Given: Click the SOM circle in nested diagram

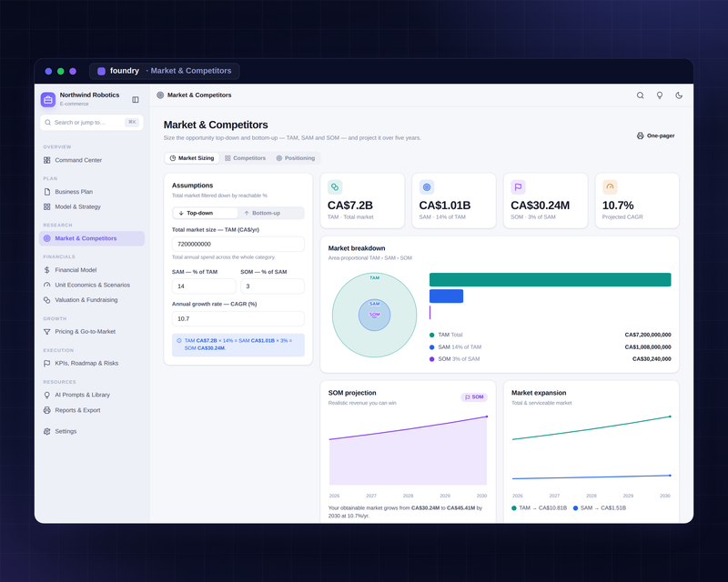Looking at the screenshot, I should tap(375, 316).
